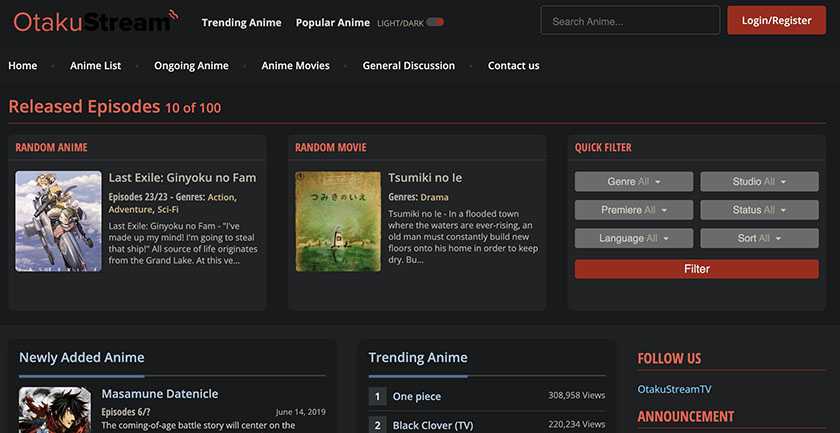Image resolution: width=840 pixels, height=433 pixels.
Task: Open the Masamune Datenicle title link
Action: click(160, 394)
